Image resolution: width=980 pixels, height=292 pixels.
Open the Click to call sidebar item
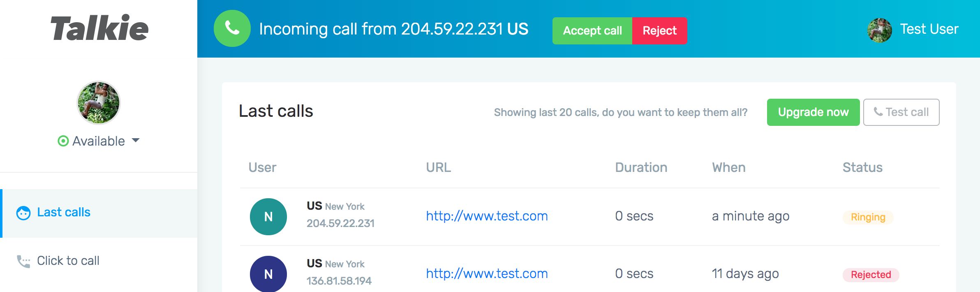[68, 261]
